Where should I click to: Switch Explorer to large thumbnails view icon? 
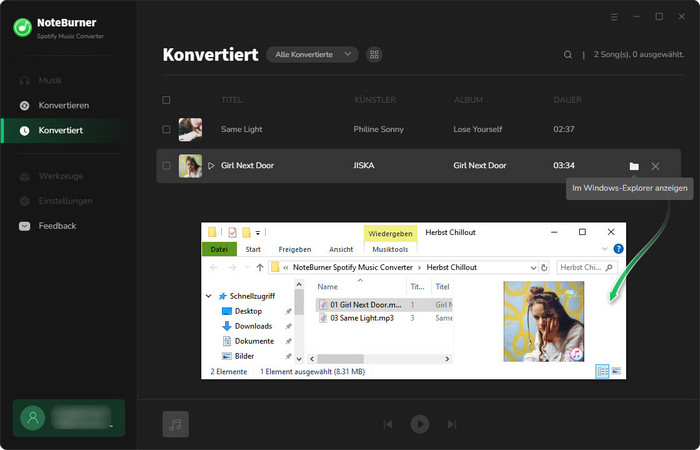616,371
